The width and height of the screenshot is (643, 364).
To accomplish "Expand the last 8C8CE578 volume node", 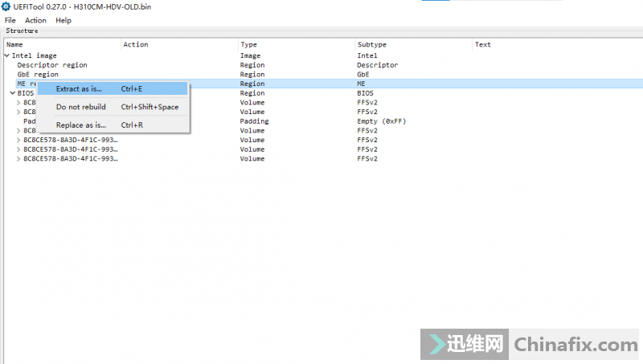I will pos(18,159).
